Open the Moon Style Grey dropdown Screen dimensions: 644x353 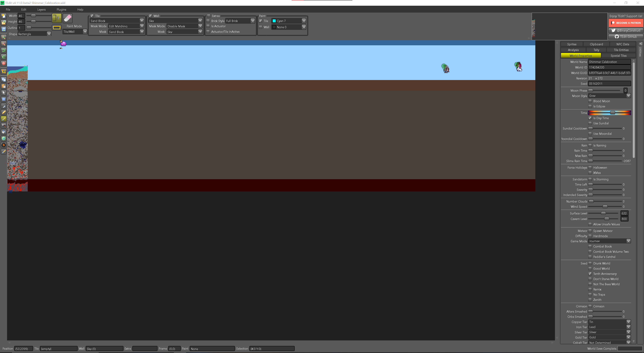609,96
